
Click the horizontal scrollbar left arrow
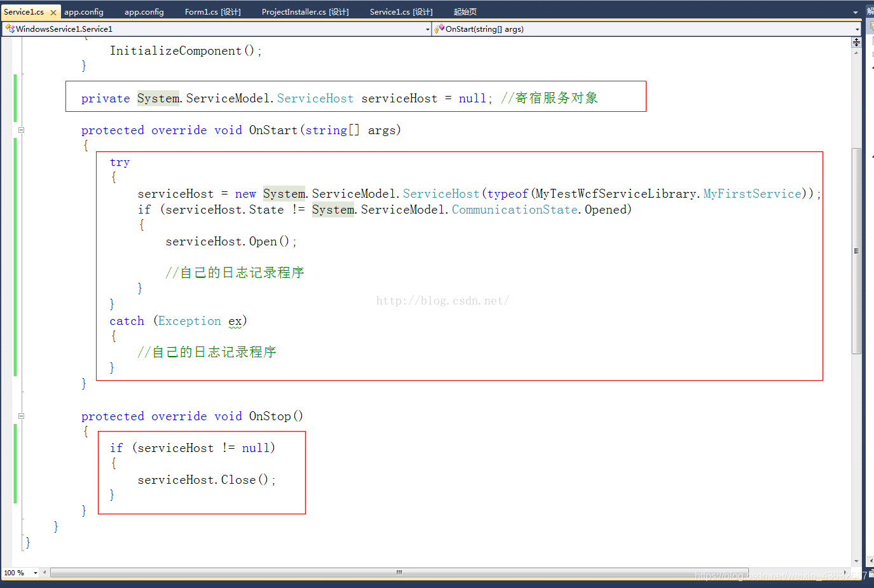coord(44,573)
